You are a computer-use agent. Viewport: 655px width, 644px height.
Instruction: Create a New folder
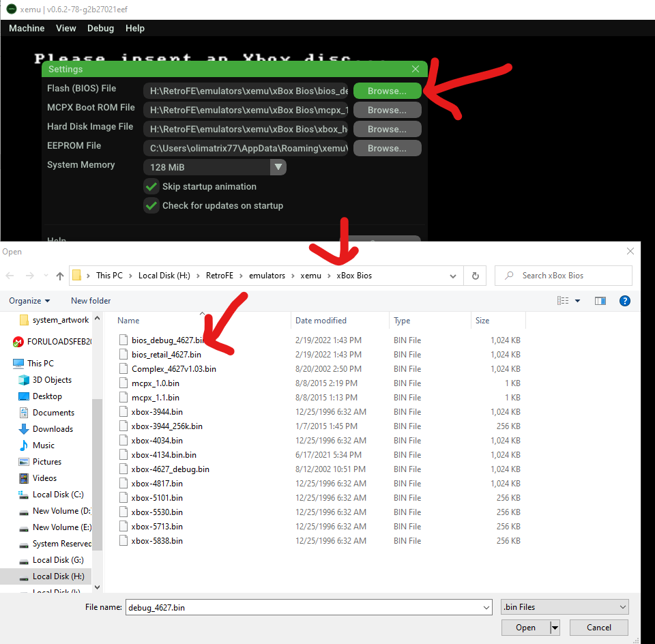[x=91, y=301]
